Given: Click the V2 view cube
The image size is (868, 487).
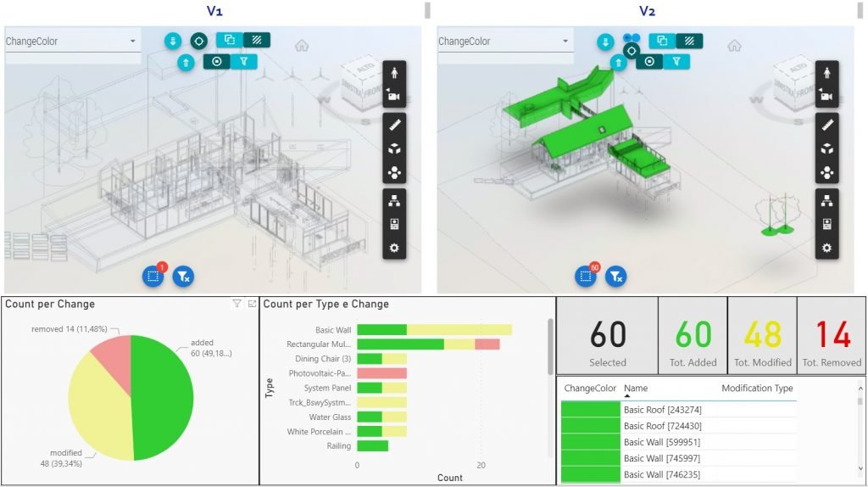Looking at the screenshot, I should click(793, 84).
